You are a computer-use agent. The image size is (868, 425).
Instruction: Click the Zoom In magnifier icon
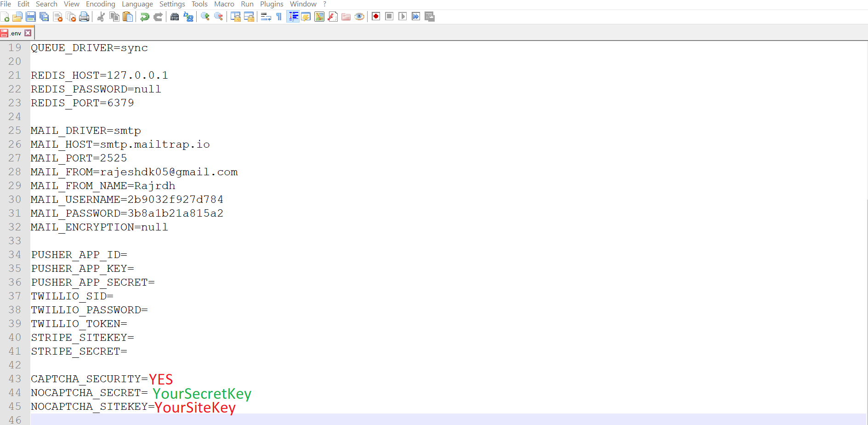(205, 17)
